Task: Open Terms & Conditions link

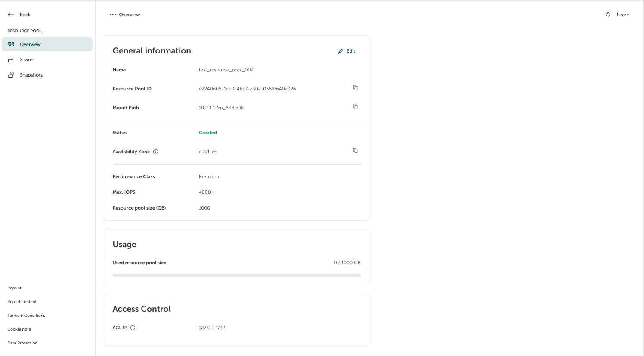Action: click(26, 316)
